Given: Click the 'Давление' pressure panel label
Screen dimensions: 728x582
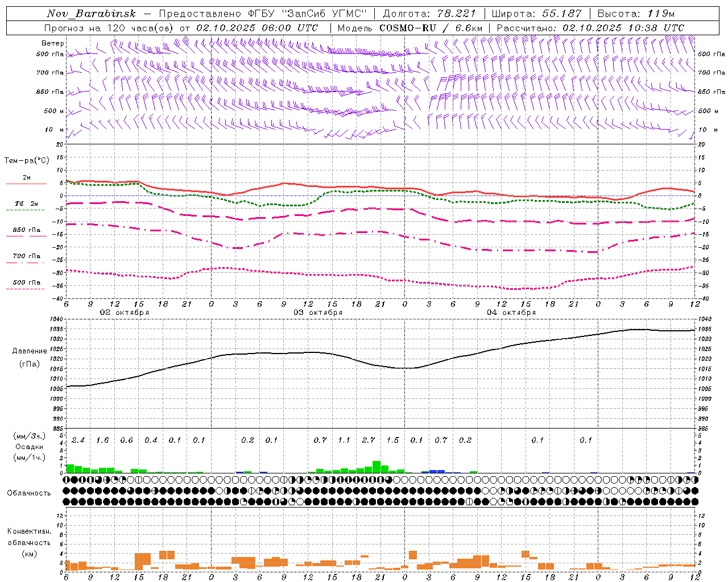Looking at the screenshot, I should pos(30,351).
